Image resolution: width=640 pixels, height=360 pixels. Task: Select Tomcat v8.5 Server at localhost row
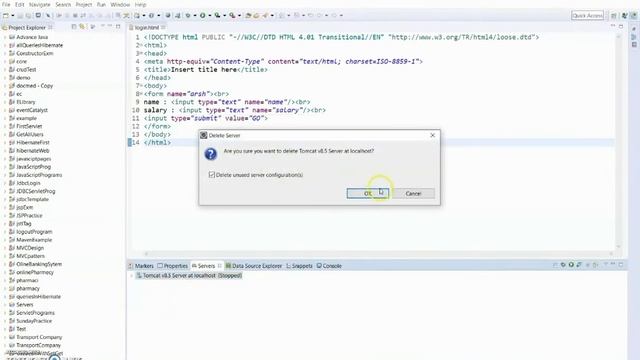point(189,276)
